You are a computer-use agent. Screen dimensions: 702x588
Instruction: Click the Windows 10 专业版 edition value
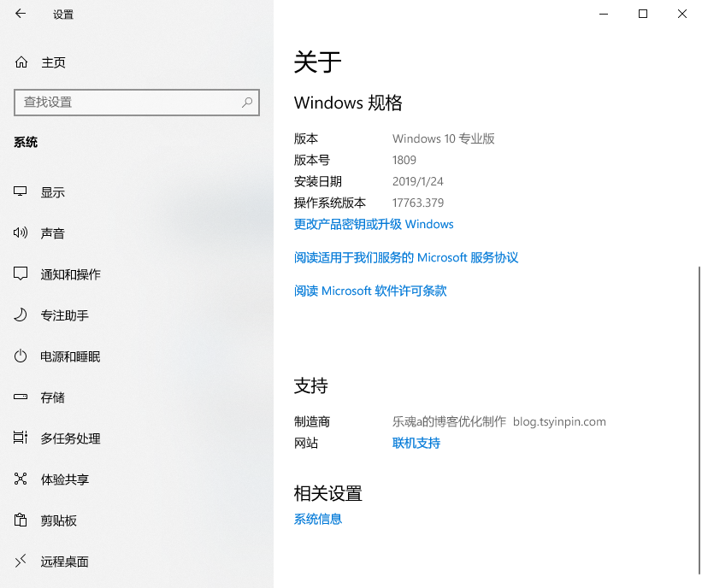tap(443, 138)
